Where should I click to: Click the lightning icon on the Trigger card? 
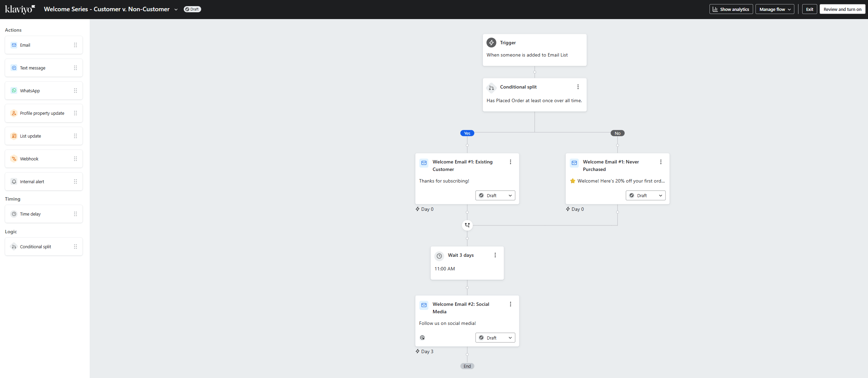[x=491, y=42]
